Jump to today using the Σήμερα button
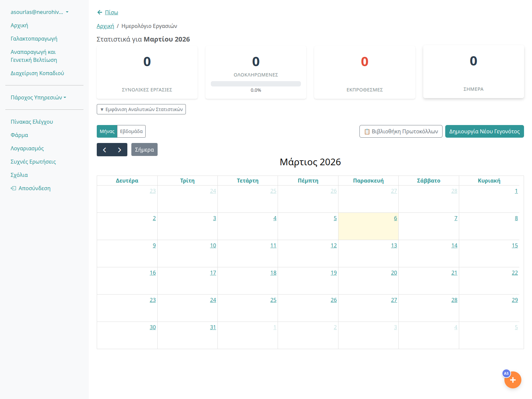532x399 pixels. point(144,150)
